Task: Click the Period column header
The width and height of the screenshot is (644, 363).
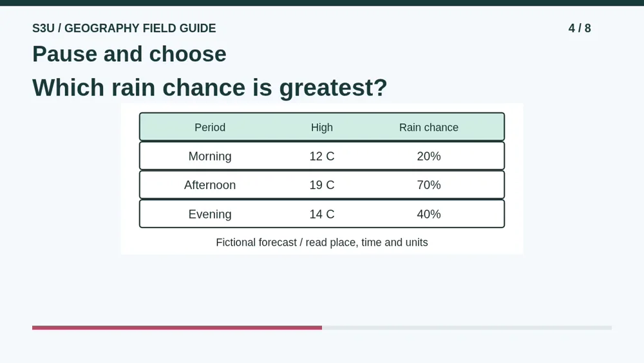Action: [210, 128]
